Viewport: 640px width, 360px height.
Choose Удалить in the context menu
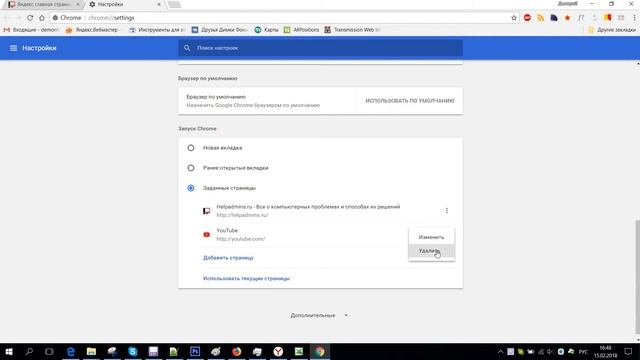(431, 251)
